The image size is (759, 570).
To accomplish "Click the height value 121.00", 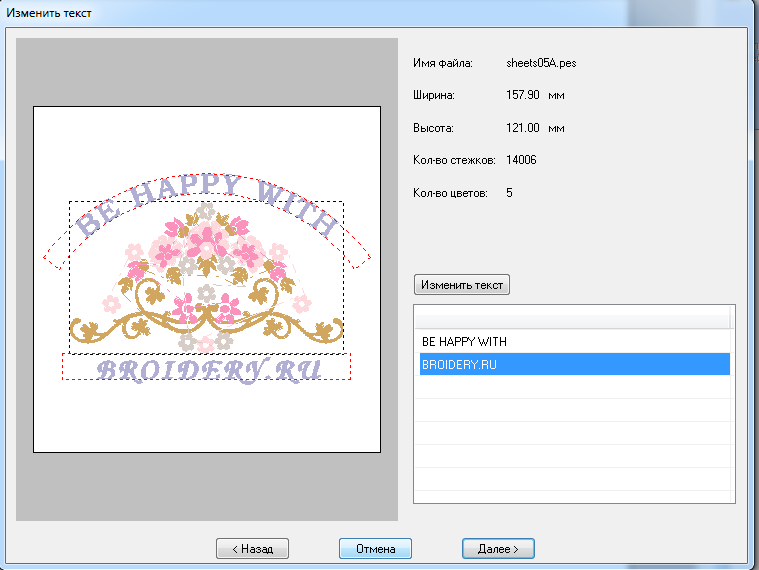I will click(524, 128).
